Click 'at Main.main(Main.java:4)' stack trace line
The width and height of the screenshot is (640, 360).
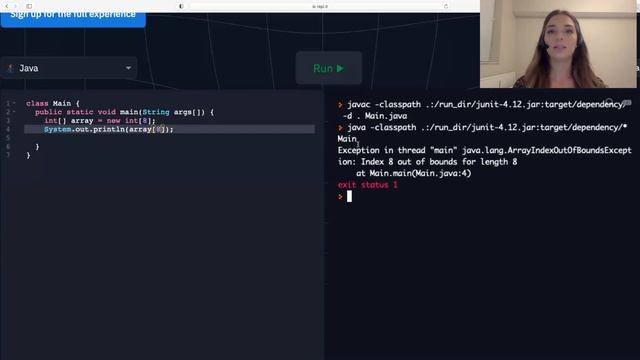pyautogui.click(x=413, y=173)
